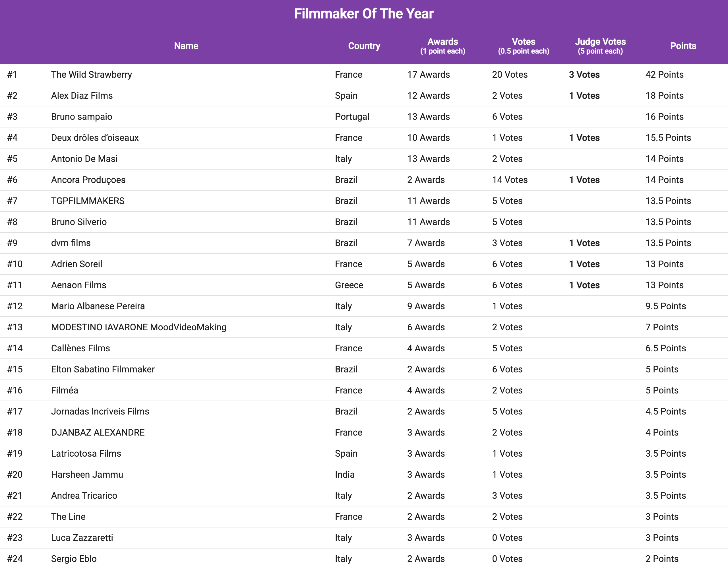Click Elton Sabatino Filmmaker name
The image size is (728, 569).
103,369
